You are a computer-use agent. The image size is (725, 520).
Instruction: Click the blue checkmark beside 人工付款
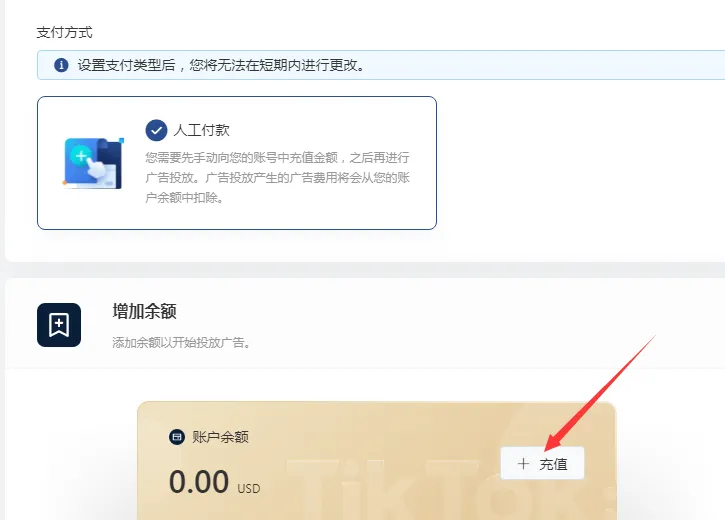point(156,130)
